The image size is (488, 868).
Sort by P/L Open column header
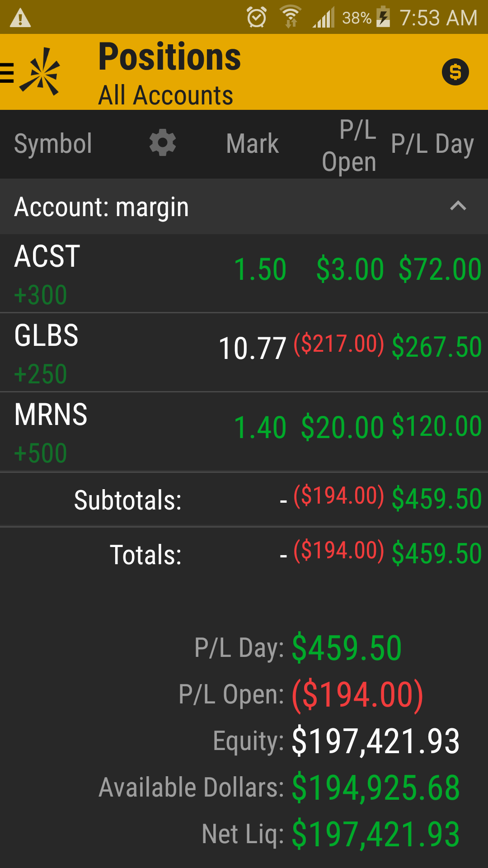(349, 146)
